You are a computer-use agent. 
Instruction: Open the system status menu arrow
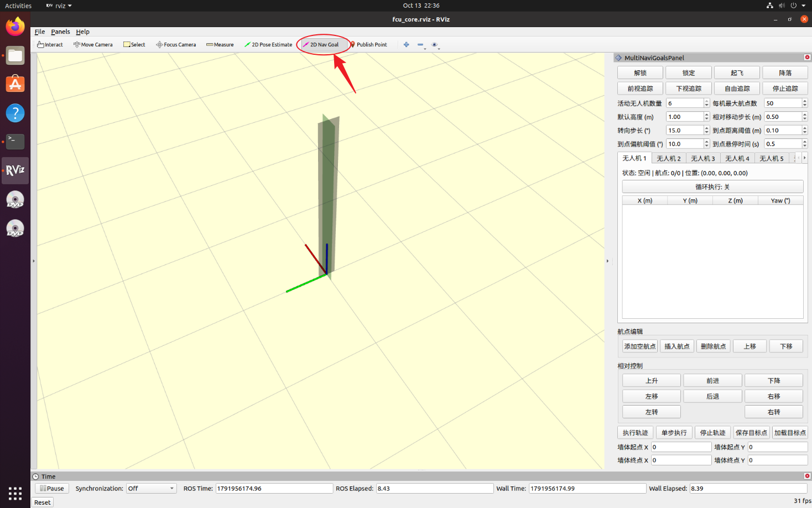click(x=803, y=6)
